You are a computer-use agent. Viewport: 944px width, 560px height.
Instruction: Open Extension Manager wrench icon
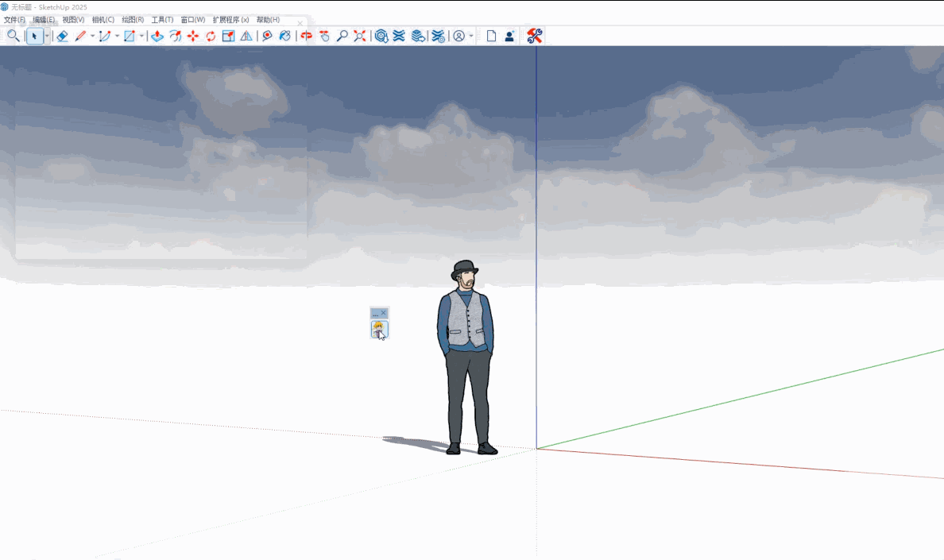pyautogui.click(x=535, y=36)
